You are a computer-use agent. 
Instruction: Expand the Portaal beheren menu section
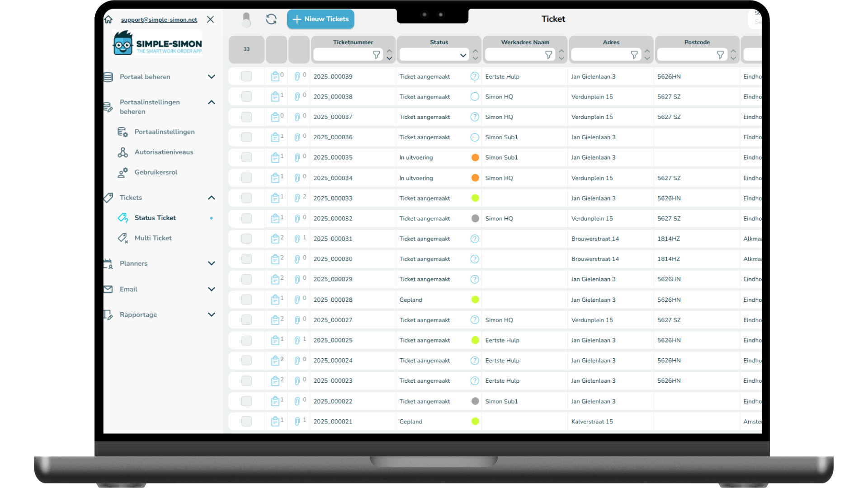click(211, 77)
